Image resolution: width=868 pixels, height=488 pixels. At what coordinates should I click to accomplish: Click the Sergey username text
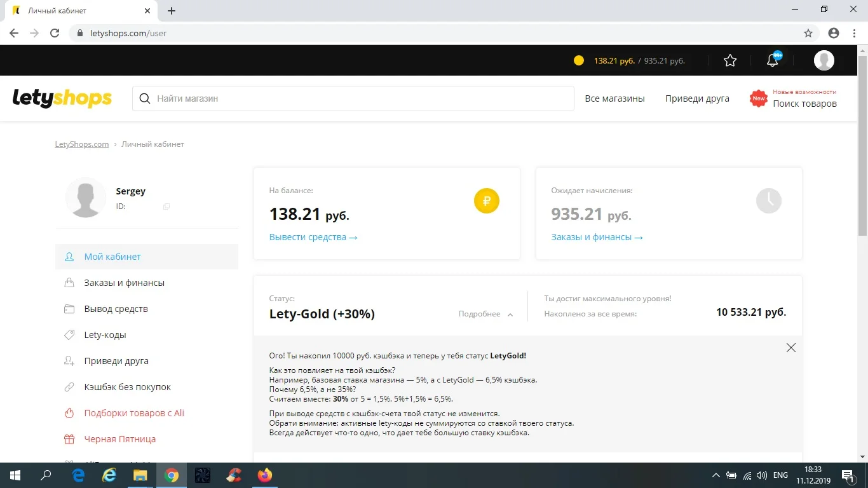tap(131, 191)
